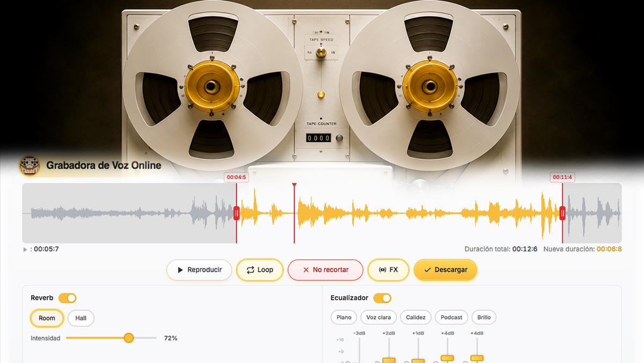Click the first +4dB equalizer slider handle
The width and height of the screenshot is (644, 363).
(x=447, y=358)
